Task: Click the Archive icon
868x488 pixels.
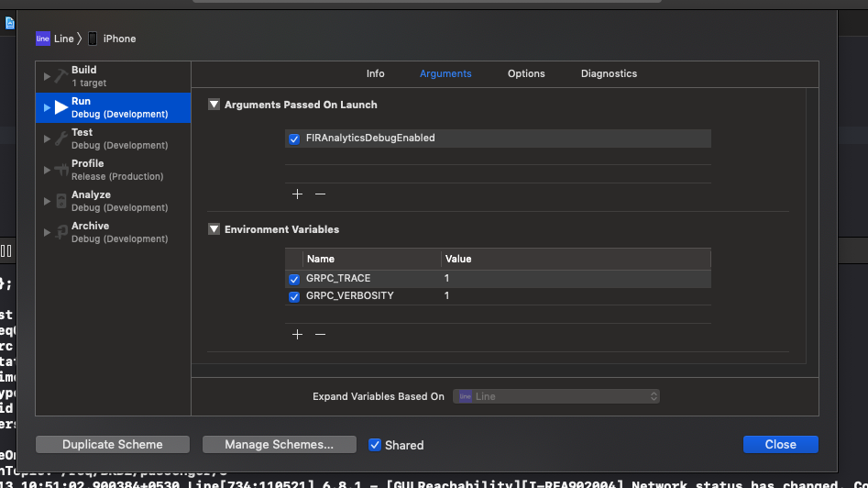Action: coord(60,232)
